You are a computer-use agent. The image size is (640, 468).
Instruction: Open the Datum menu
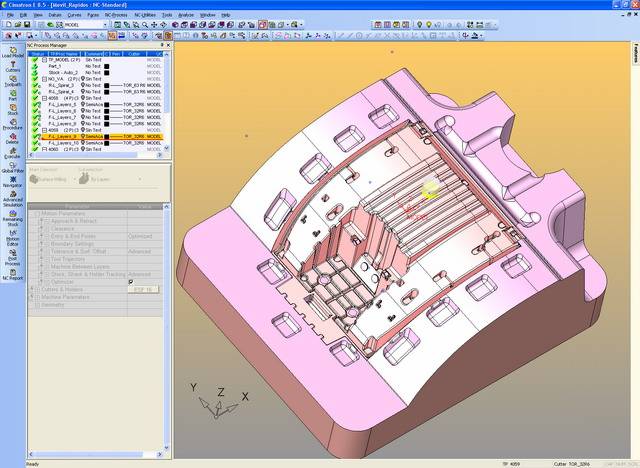[55, 15]
